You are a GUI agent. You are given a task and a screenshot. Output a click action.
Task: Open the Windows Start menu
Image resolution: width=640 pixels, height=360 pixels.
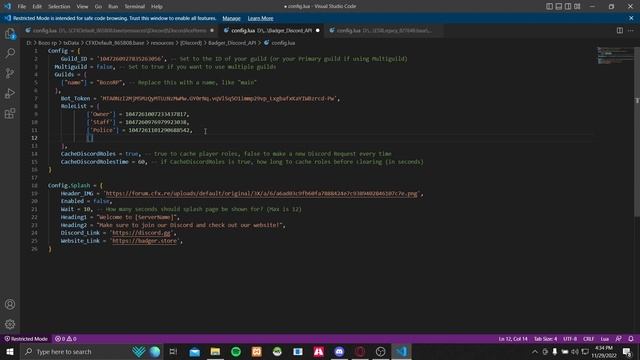pos(10,351)
